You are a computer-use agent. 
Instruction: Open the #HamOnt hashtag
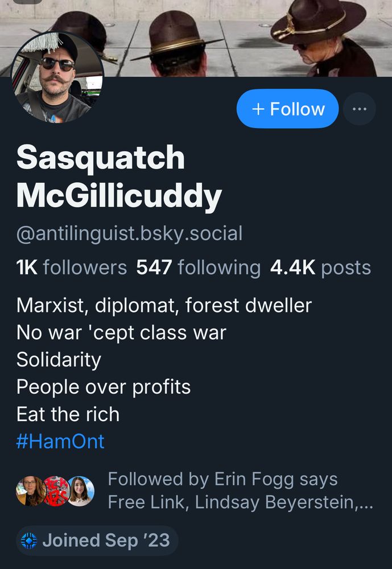pos(59,442)
